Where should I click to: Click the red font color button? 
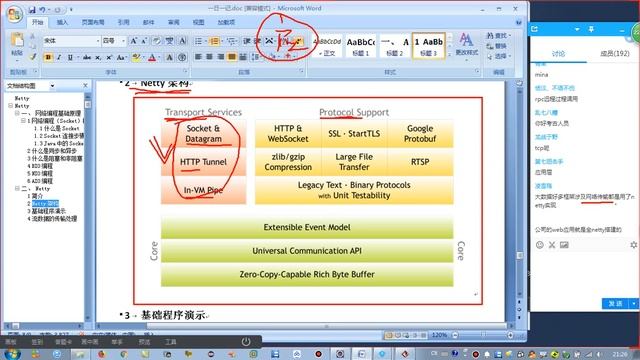[x=152, y=58]
